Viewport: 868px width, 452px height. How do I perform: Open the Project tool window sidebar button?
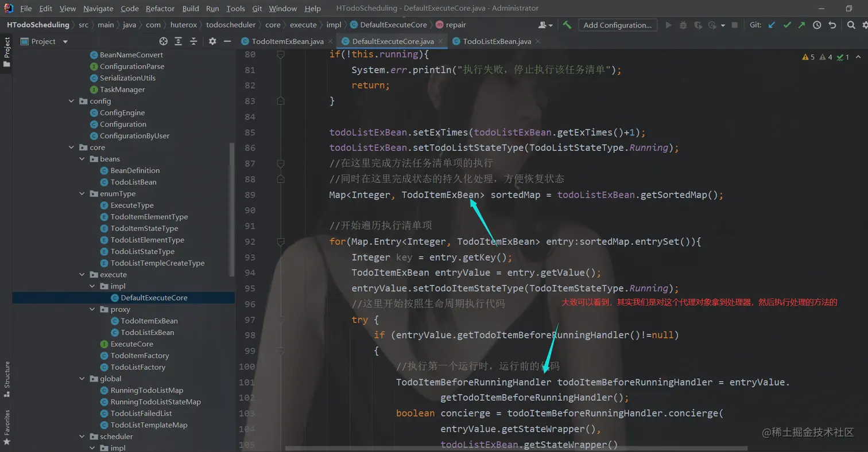point(7,52)
